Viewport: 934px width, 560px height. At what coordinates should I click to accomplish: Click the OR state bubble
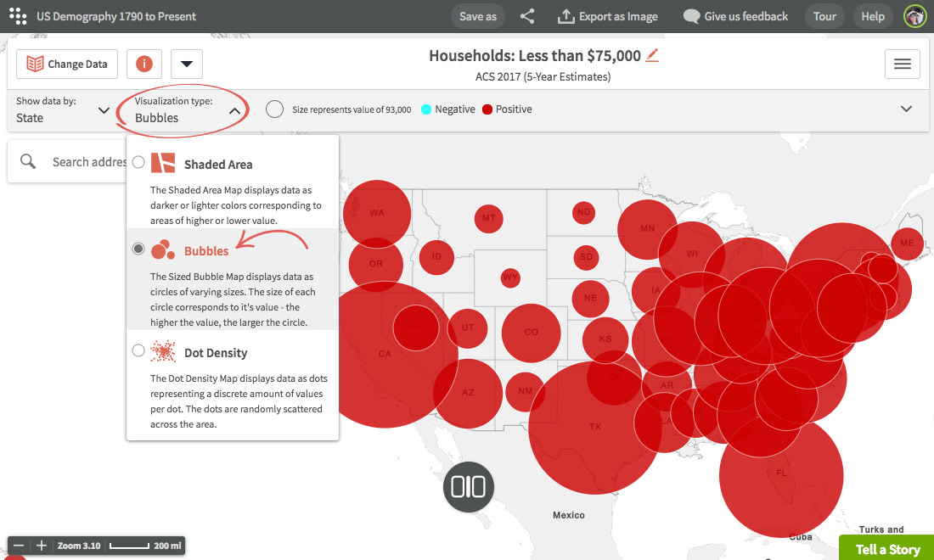pyautogui.click(x=376, y=264)
